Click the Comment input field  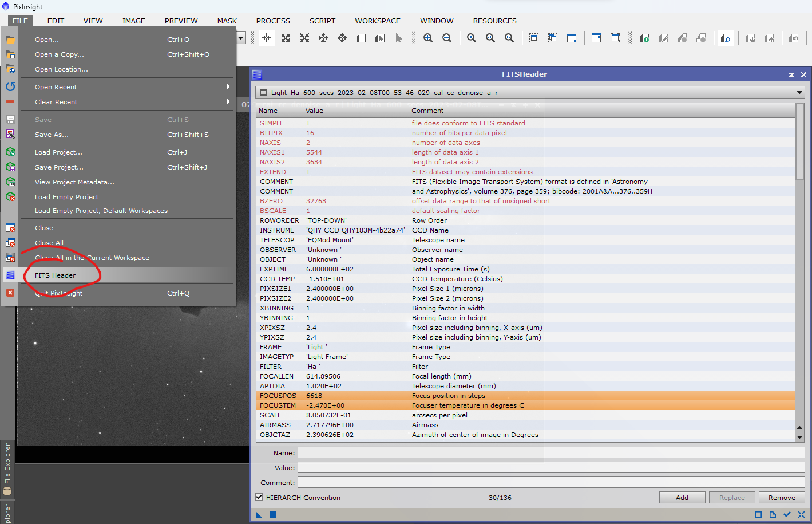551,482
